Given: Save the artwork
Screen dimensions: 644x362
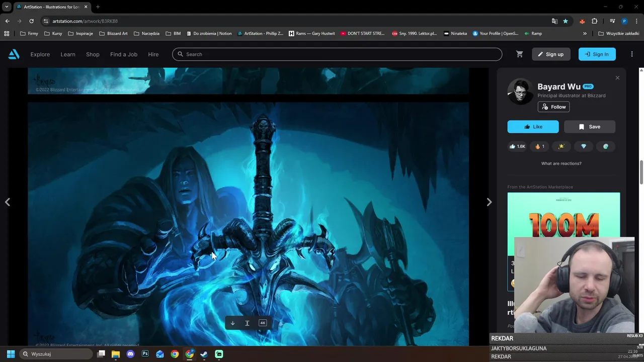Looking at the screenshot, I should point(590,127).
